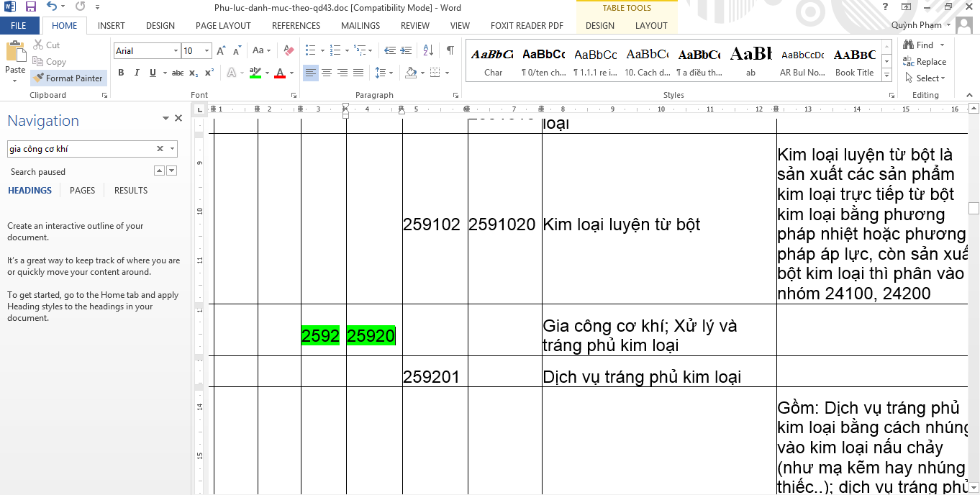This screenshot has height=495, width=980.
Task: Decrease the paragraph indent
Action: [390, 51]
